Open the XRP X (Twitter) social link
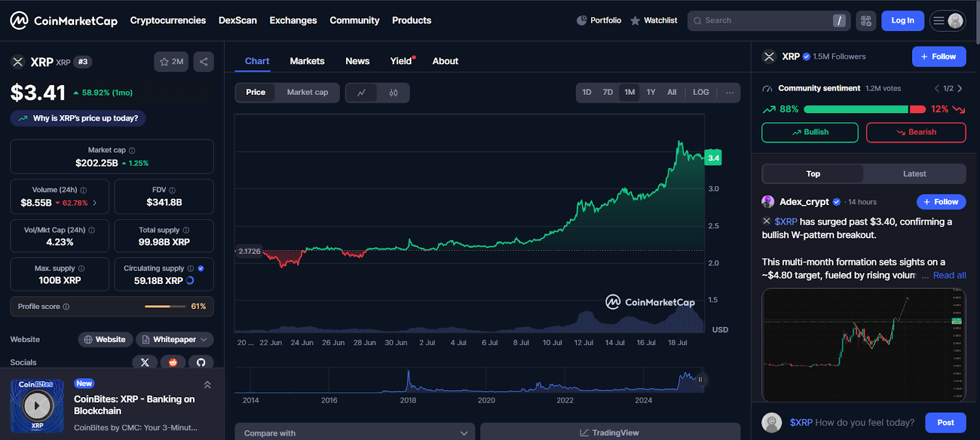This screenshot has height=440, width=980. (x=145, y=362)
